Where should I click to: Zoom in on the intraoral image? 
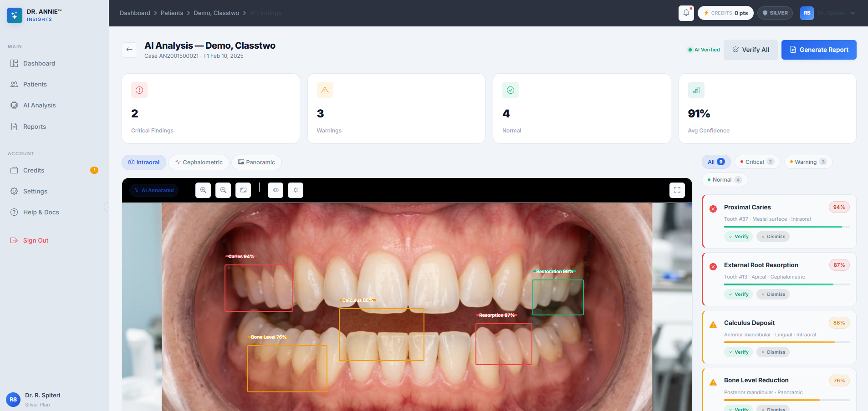[203, 190]
